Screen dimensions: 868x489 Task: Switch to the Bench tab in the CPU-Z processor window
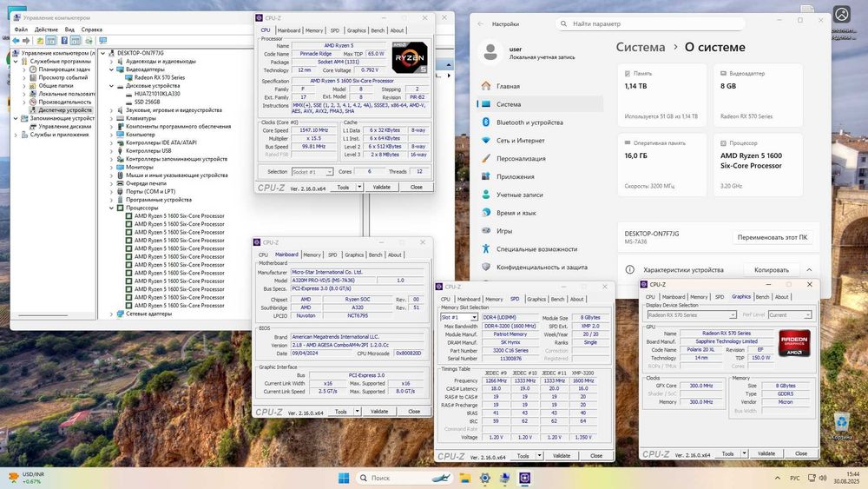coord(378,30)
